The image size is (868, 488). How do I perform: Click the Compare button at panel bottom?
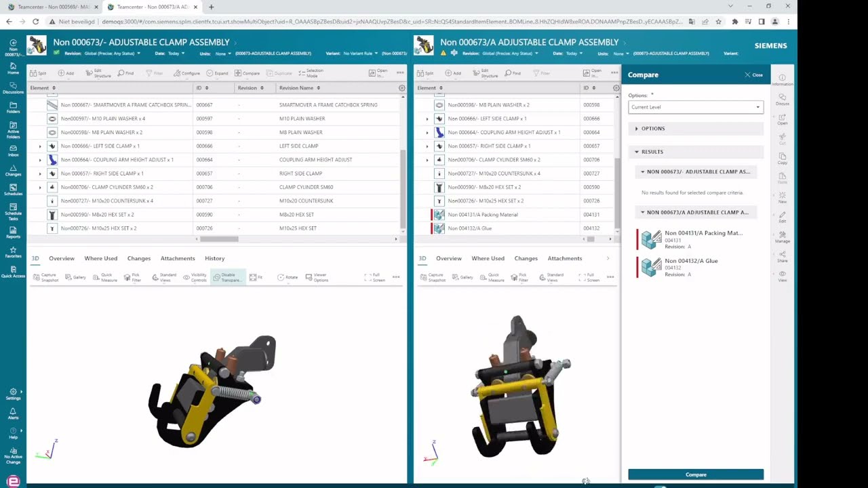coord(696,474)
